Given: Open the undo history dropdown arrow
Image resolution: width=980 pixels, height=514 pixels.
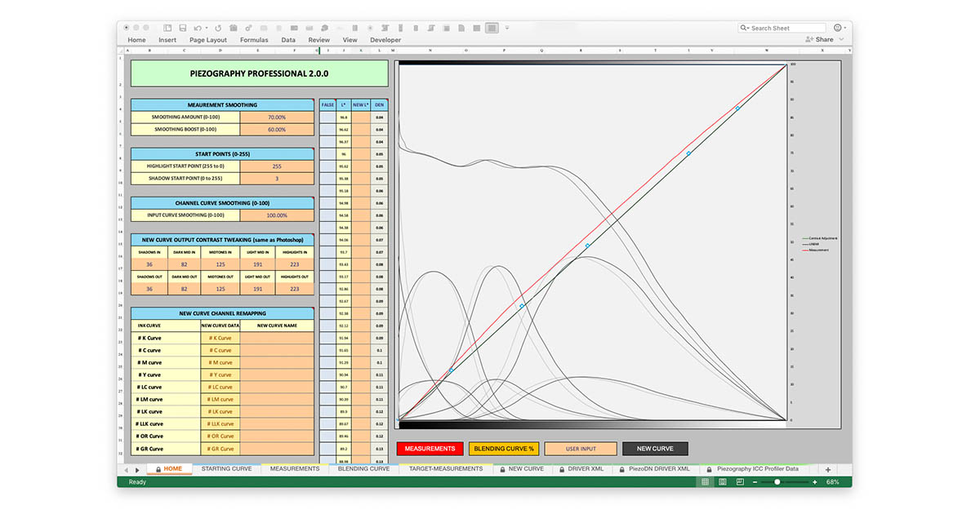Looking at the screenshot, I should tap(207, 28).
